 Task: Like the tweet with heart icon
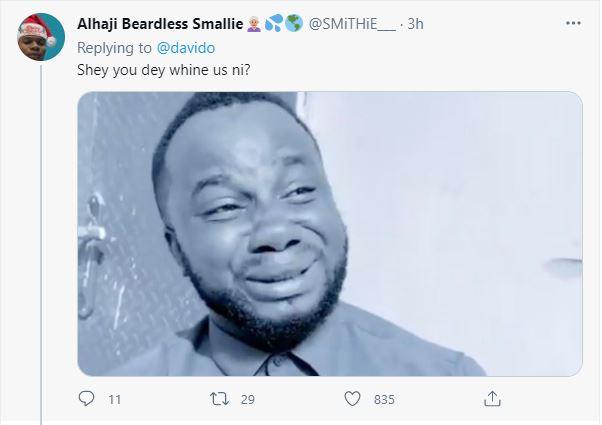[352, 399]
